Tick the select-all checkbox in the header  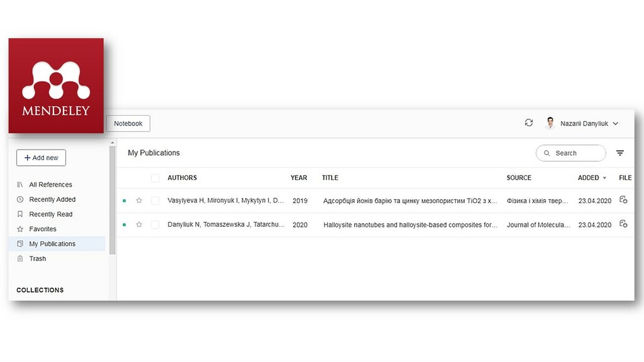click(x=155, y=178)
